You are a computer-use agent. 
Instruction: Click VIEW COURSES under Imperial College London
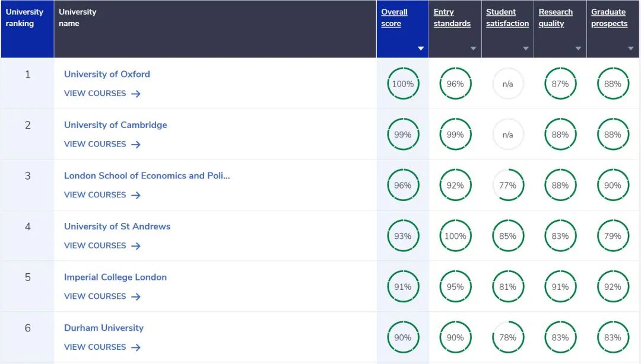[102, 296]
